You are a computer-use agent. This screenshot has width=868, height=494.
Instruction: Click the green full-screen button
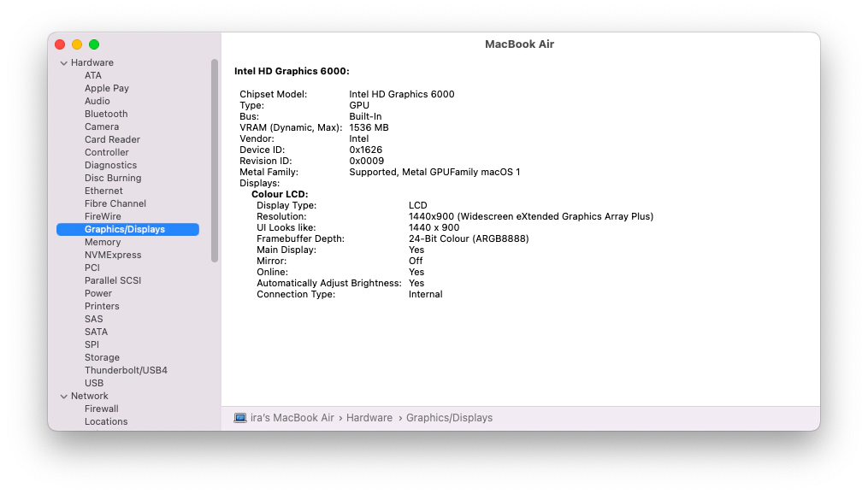pyautogui.click(x=94, y=44)
